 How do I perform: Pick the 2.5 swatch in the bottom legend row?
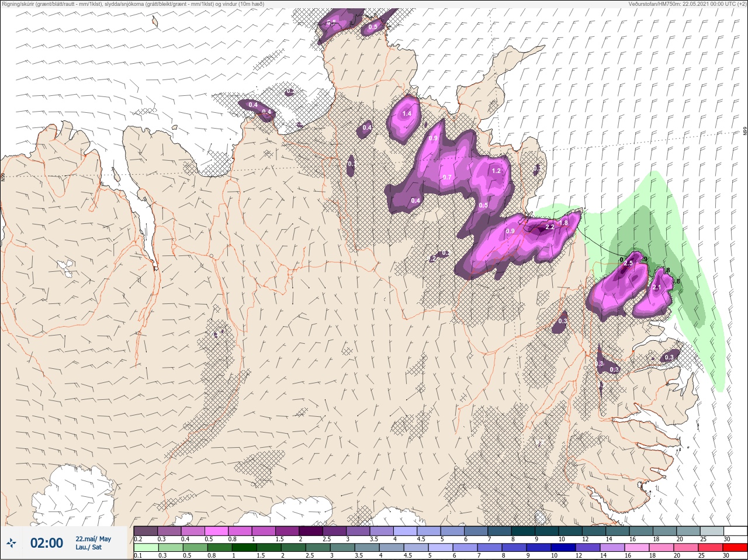tap(318, 548)
